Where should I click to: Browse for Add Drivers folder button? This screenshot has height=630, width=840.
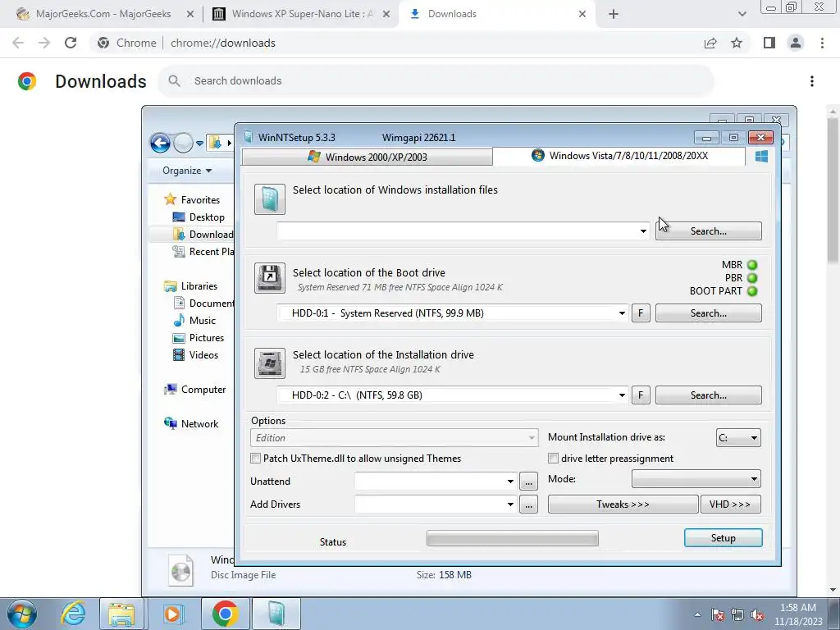528,504
